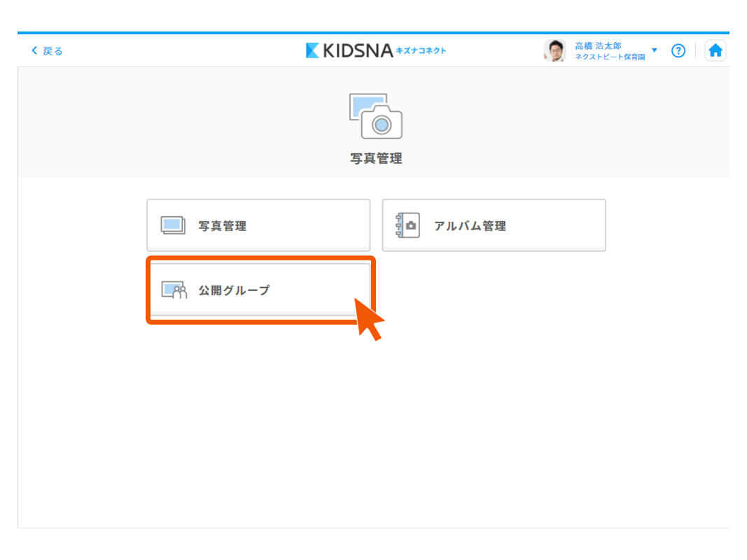
Task: Open the アルバム管理 album management tile
Action: [x=494, y=225]
